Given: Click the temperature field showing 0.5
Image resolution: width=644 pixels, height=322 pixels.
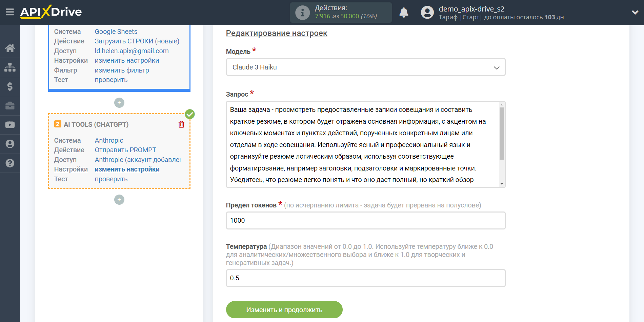Looking at the screenshot, I should click(x=366, y=278).
